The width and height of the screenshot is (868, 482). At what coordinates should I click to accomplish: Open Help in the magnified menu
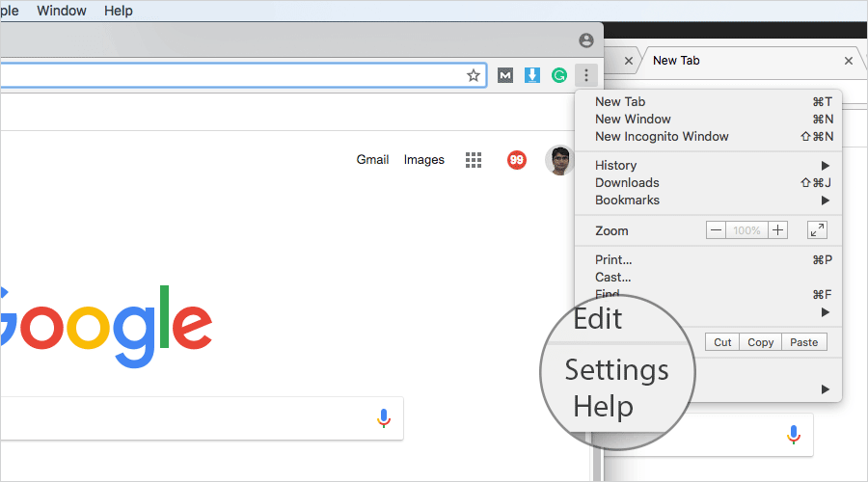pos(604,407)
